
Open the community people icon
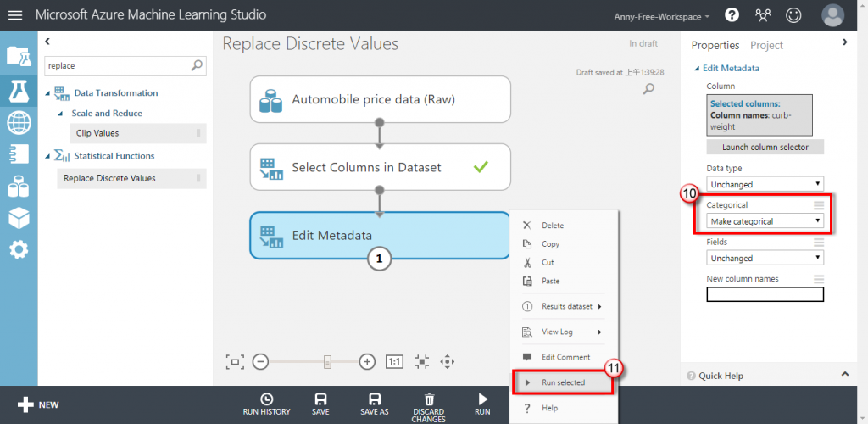(763, 15)
